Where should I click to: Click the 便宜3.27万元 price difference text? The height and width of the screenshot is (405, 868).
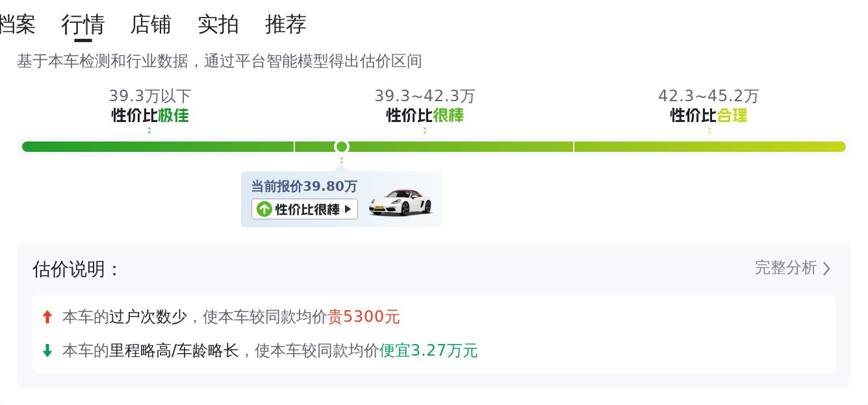pyautogui.click(x=429, y=350)
